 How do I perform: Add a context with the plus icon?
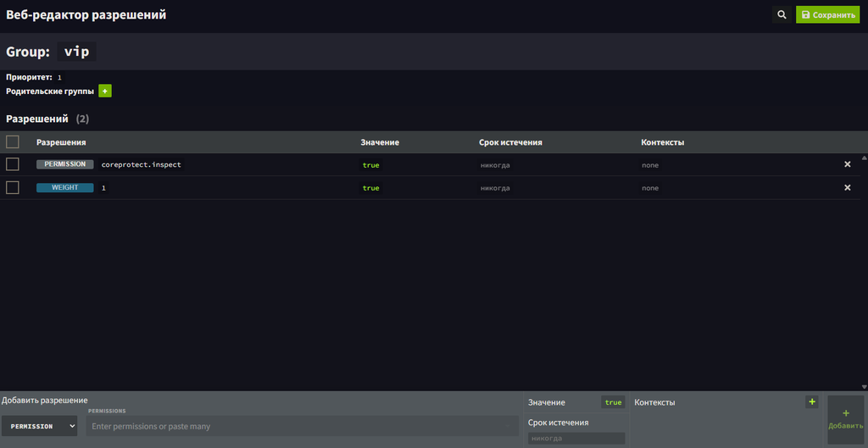tap(812, 402)
